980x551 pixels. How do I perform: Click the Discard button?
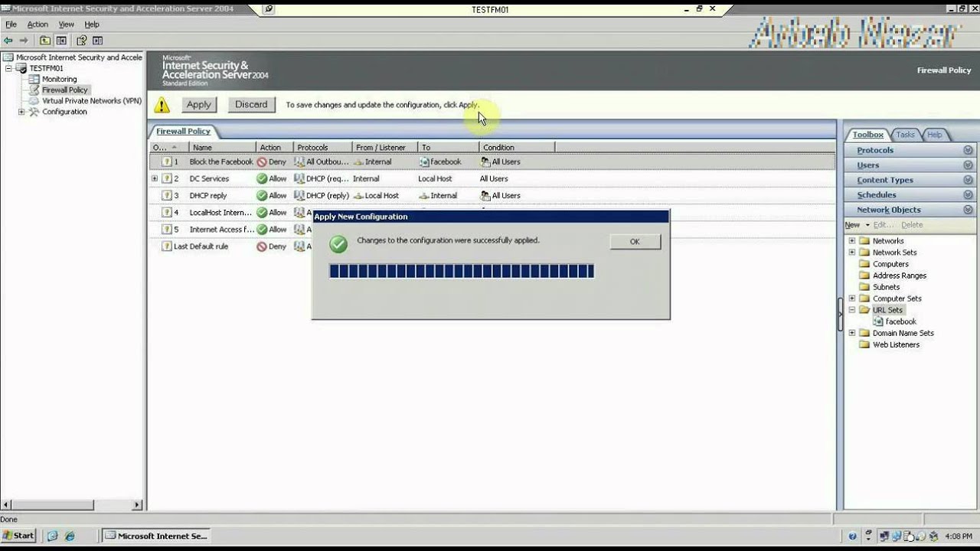pos(251,105)
